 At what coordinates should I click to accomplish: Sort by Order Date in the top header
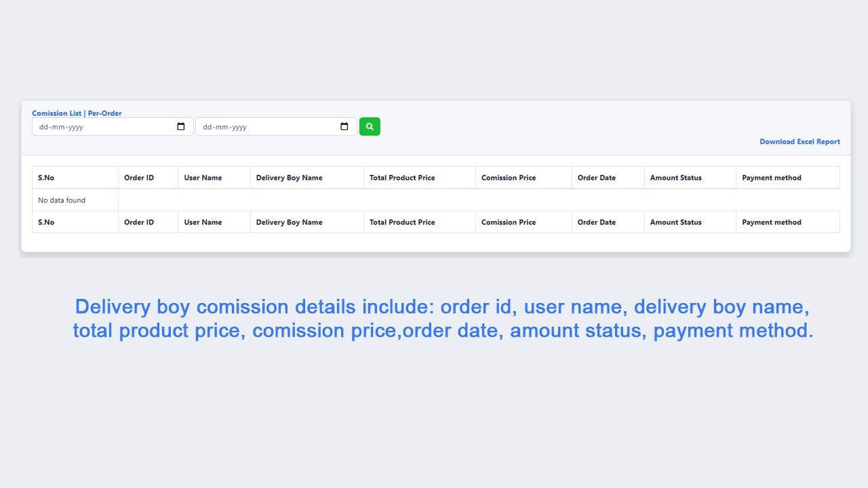(597, 178)
